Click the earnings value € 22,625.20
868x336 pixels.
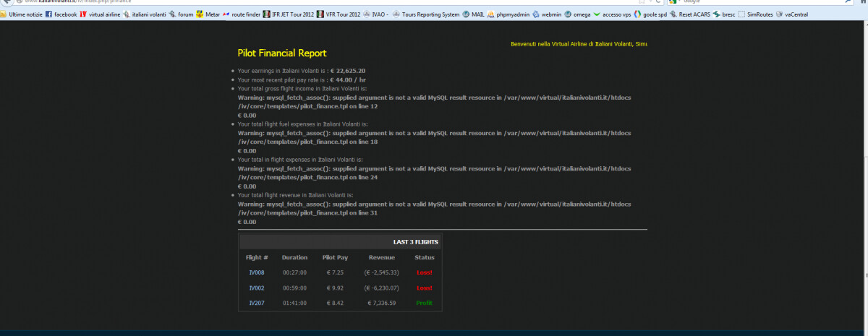click(x=347, y=71)
